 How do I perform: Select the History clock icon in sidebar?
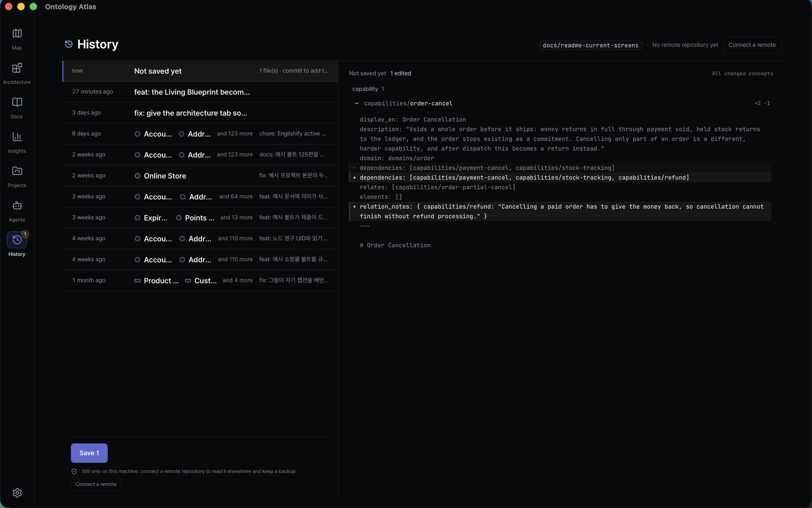coord(17,240)
